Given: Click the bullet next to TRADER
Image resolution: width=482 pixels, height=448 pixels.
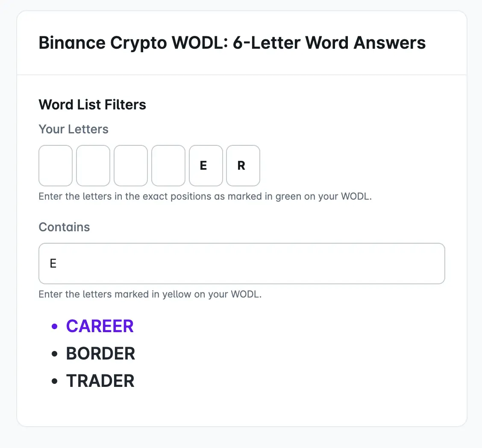Looking at the screenshot, I should (55, 381).
